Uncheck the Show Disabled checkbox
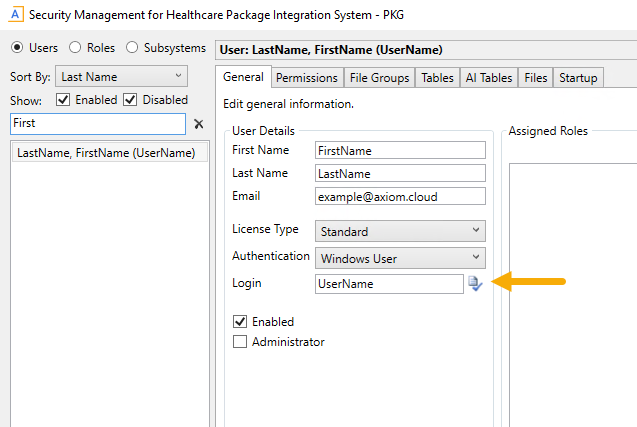The image size is (637, 427). pyautogui.click(x=130, y=100)
